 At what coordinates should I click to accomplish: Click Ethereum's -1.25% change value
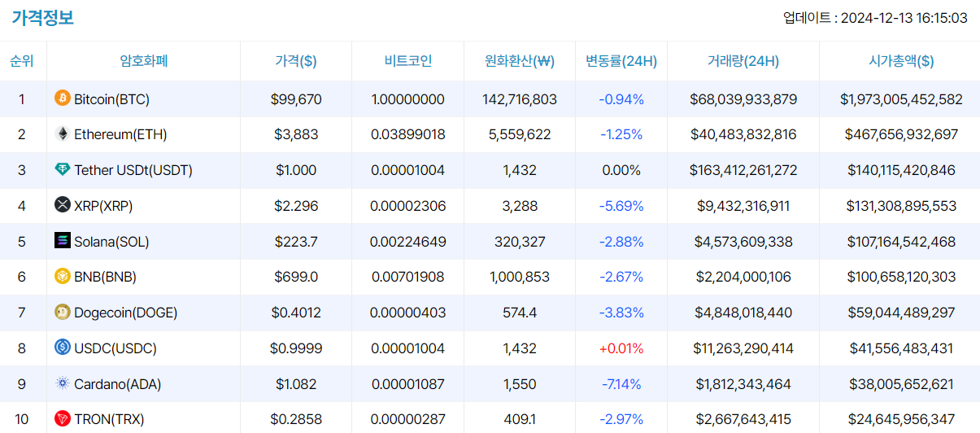(x=621, y=134)
